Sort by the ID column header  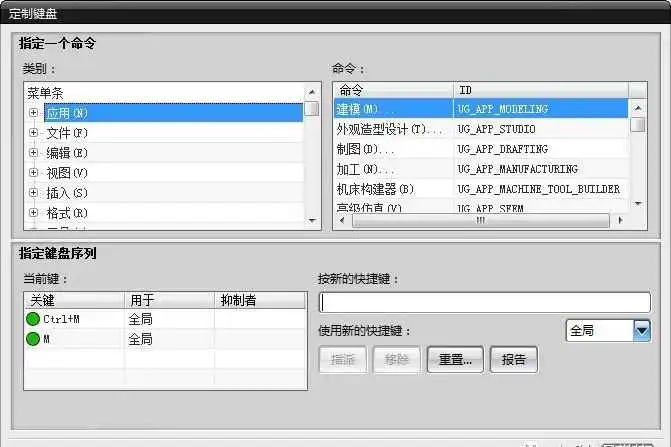point(541,90)
